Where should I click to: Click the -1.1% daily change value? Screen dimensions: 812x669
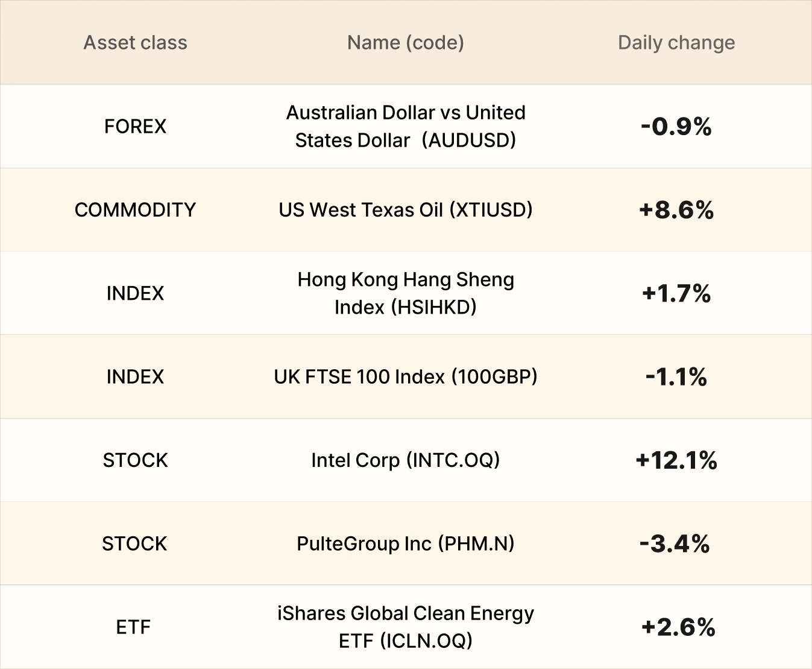tap(676, 377)
